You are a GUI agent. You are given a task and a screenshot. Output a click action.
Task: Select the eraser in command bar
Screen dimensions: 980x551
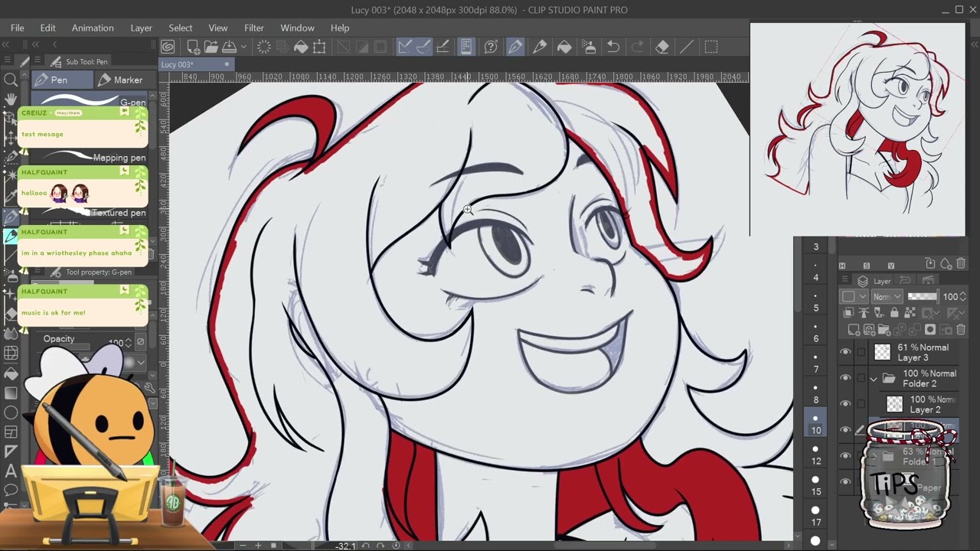point(662,47)
